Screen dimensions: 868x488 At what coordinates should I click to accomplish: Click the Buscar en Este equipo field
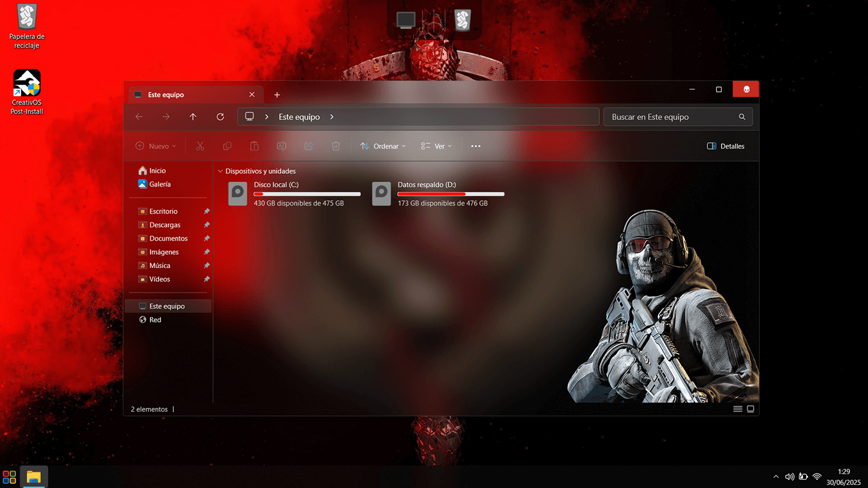pos(672,117)
